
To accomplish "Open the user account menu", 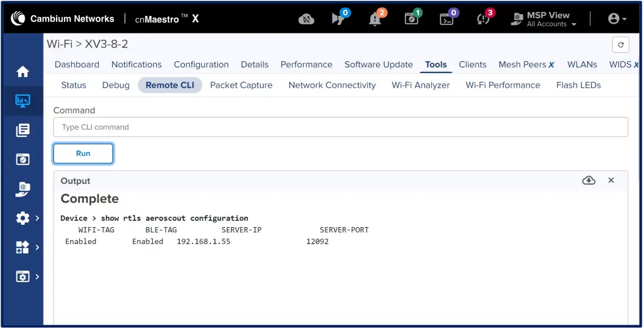I will tap(617, 19).
